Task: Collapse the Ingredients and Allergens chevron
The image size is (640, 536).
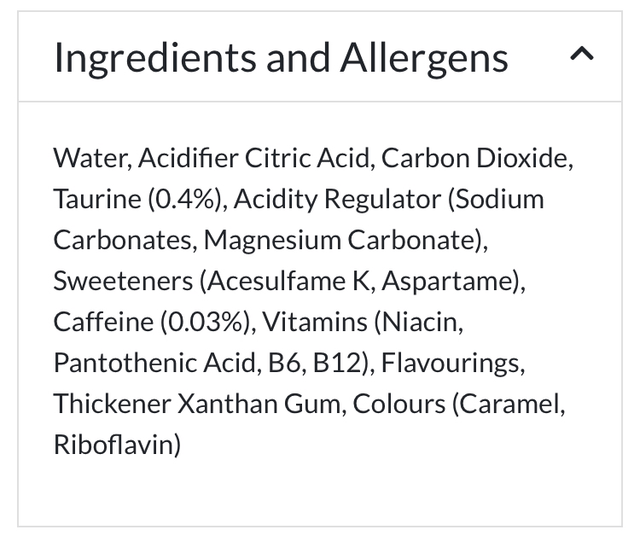Action: (582, 57)
